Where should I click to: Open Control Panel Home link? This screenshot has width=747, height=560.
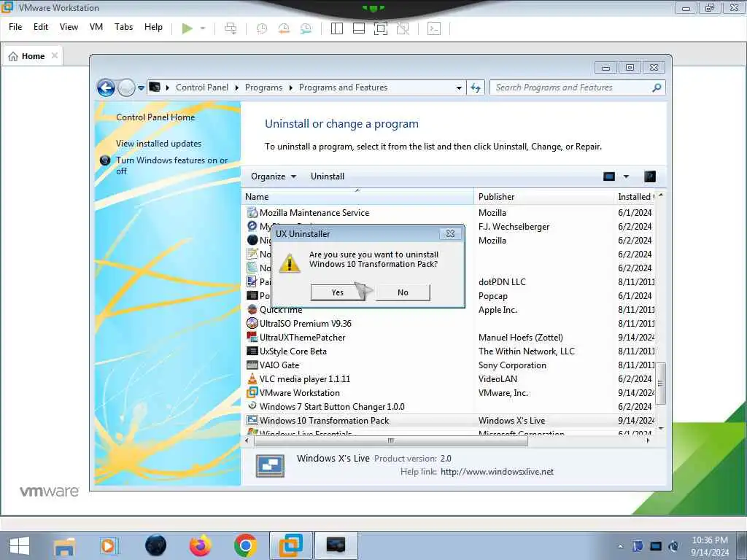pos(155,117)
